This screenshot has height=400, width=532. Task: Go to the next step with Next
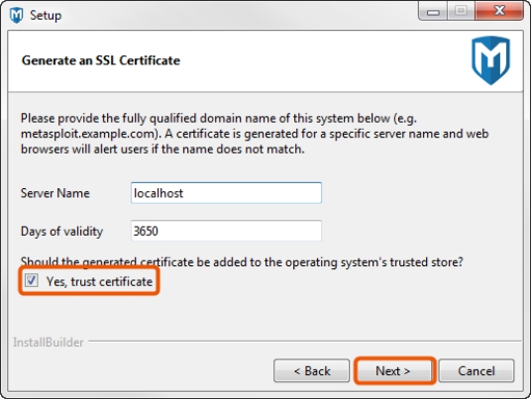393,371
